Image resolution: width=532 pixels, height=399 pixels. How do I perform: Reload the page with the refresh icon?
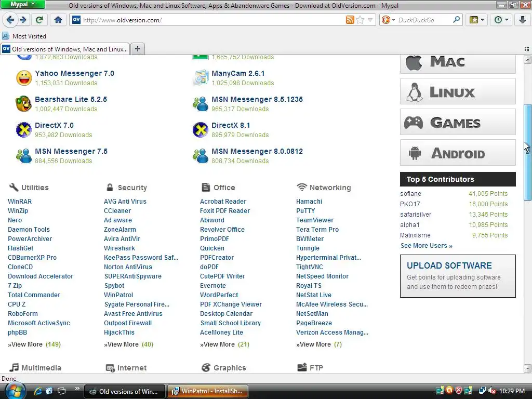(39, 20)
